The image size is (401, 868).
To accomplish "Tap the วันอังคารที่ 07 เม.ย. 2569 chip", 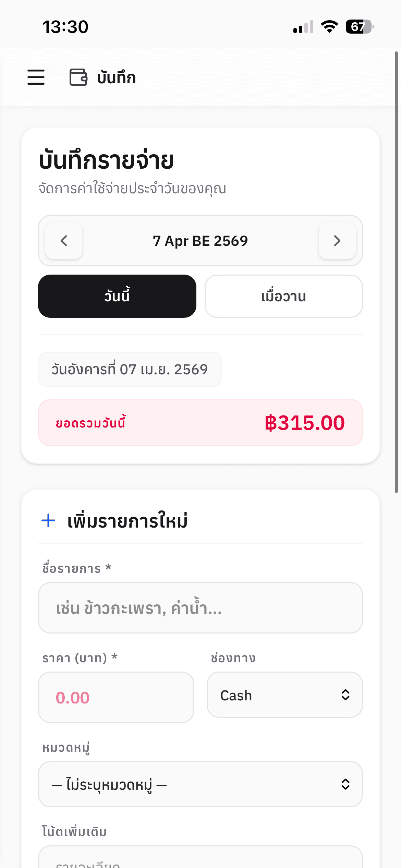I will [130, 369].
